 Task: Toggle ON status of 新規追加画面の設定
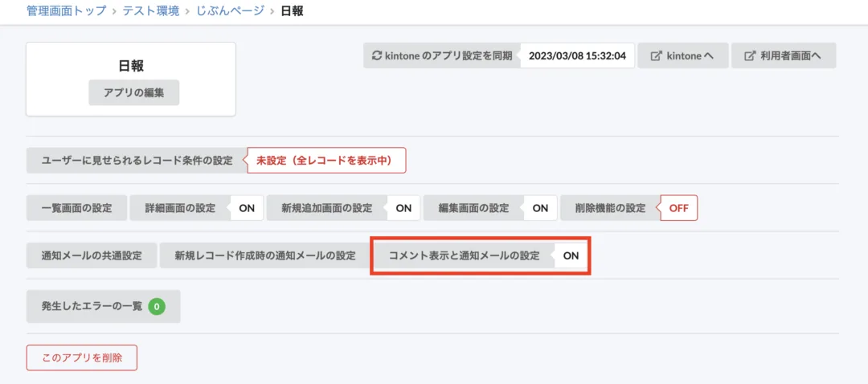coord(403,208)
